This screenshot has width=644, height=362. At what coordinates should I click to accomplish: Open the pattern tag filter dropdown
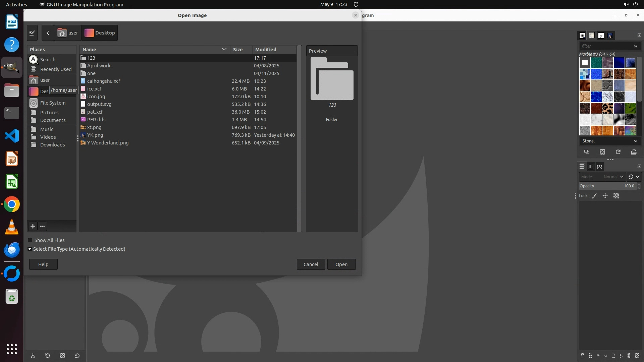pyautogui.click(x=635, y=46)
